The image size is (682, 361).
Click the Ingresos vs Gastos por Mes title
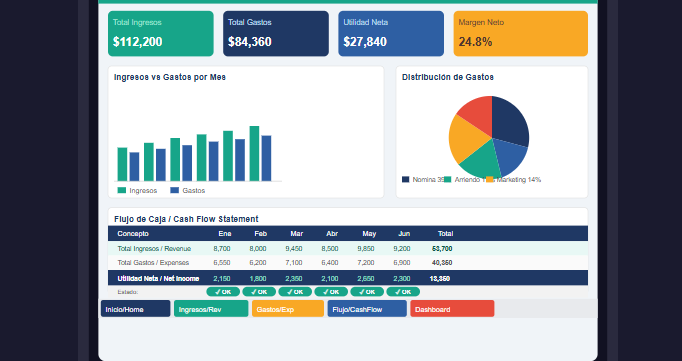tap(170, 77)
